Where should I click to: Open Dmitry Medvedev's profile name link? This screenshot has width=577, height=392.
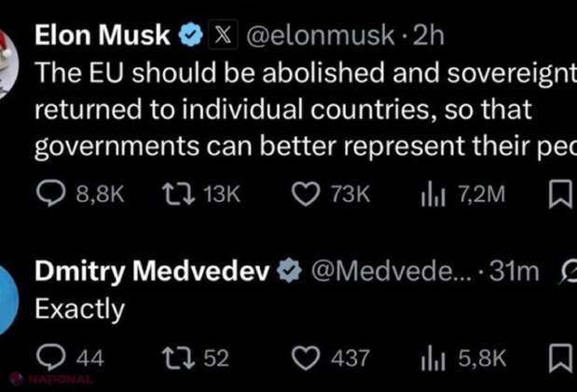pyautogui.click(x=152, y=271)
